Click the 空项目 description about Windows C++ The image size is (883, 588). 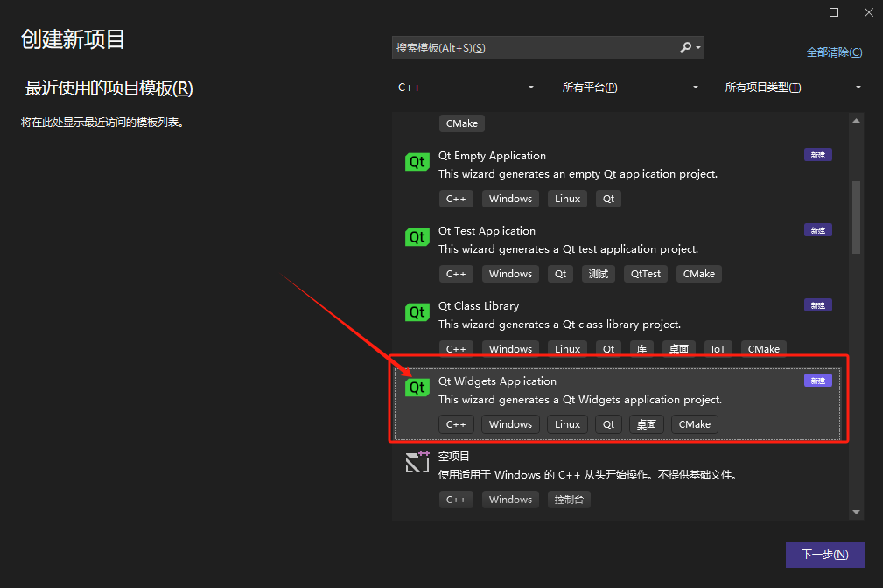(588, 475)
